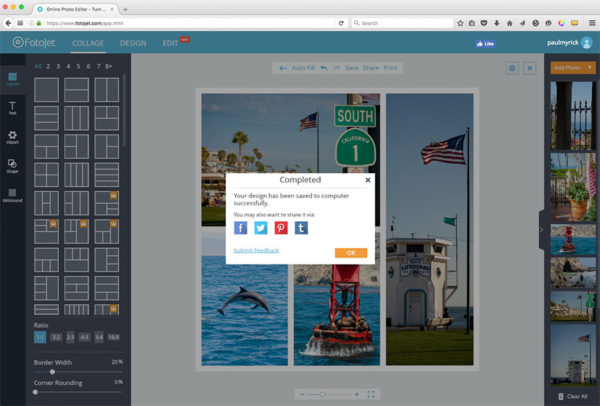Viewport: 600px width, 406px height.
Task: Zoom in with the plus icon
Action: coord(357,394)
